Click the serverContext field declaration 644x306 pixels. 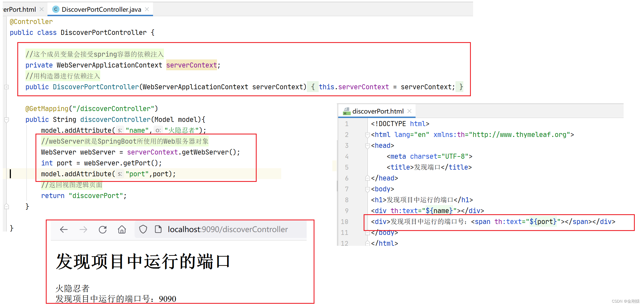(x=191, y=65)
